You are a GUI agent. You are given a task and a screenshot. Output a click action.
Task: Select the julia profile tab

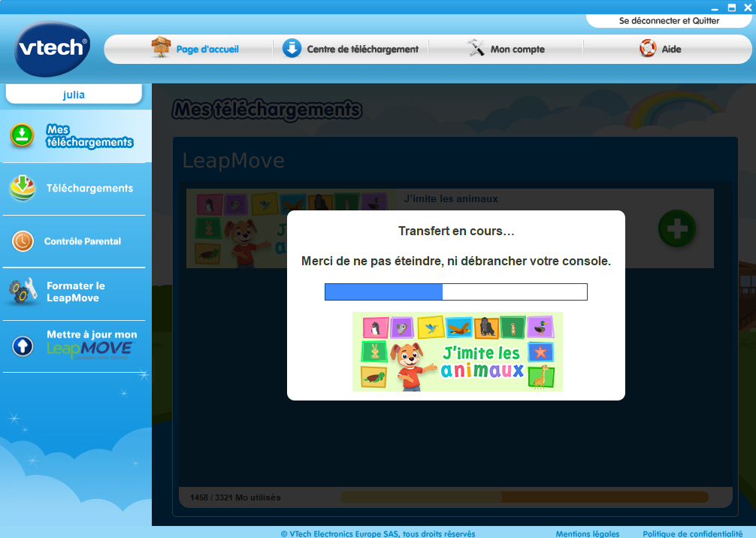click(x=74, y=94)
